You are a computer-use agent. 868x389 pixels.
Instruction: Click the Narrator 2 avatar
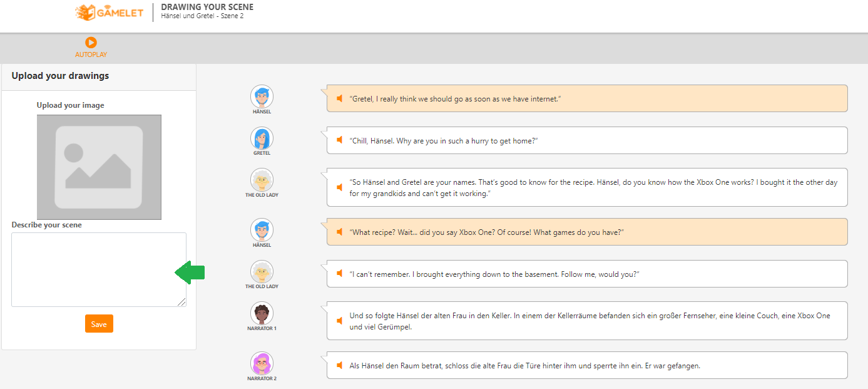coord(262,363)
